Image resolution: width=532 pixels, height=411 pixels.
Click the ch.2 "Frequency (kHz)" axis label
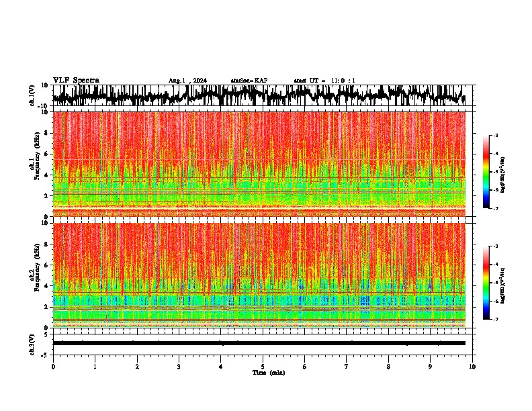coord(37,267)
